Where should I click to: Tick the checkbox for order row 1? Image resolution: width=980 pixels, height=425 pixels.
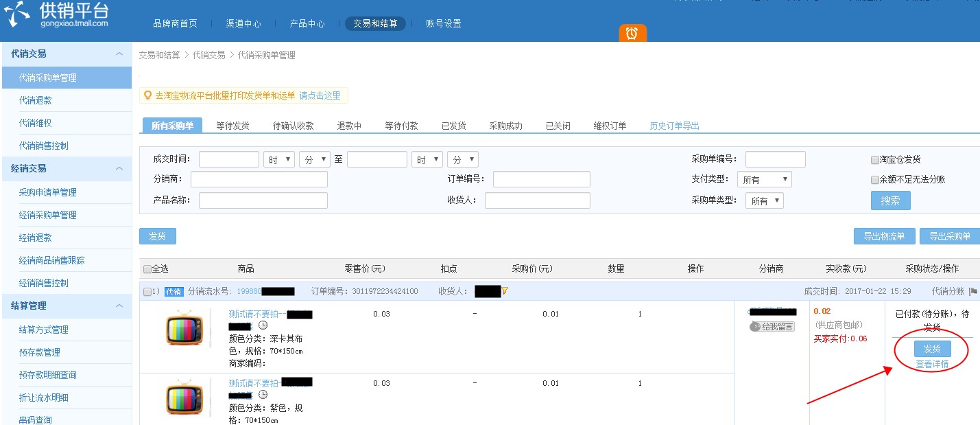pyautogui.click(x=147, y=292)
